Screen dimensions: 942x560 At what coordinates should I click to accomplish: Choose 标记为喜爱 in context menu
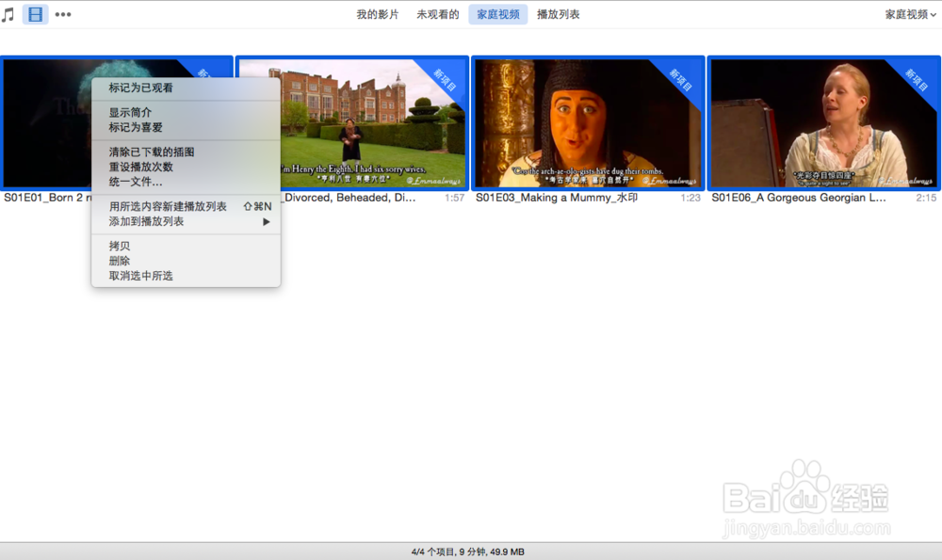pos(186,127)
